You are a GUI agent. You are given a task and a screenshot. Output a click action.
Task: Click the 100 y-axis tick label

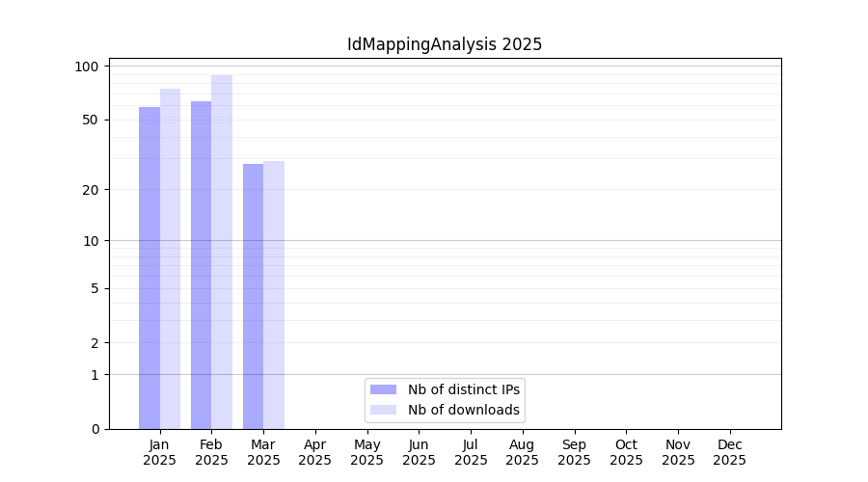coord(88,67)
